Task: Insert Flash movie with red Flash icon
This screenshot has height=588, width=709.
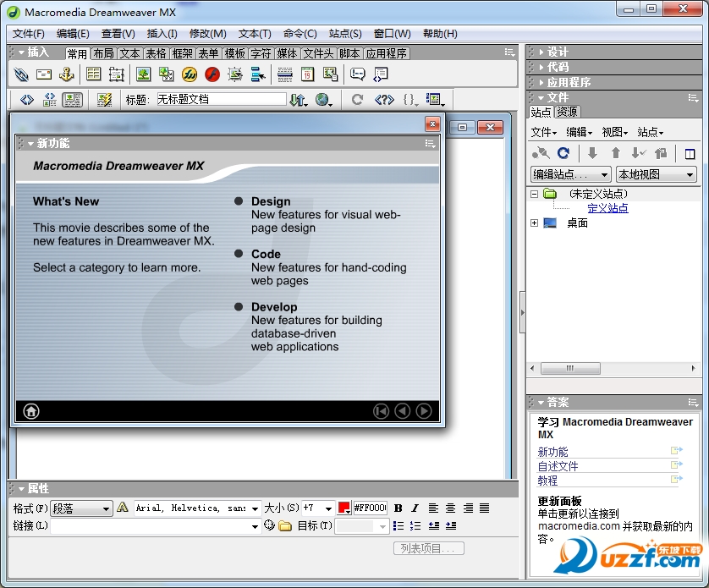Action: coord(212,74)
